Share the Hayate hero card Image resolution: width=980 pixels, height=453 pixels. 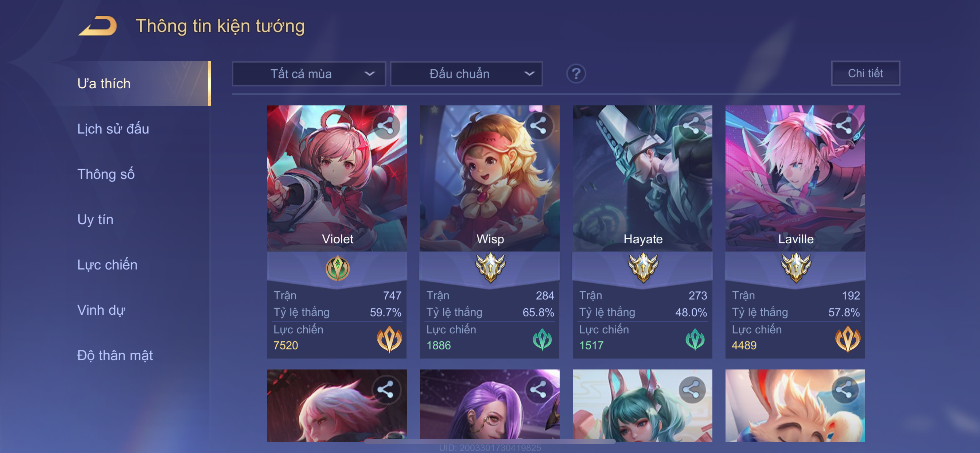pyautogui.click(x=691, y=125)
